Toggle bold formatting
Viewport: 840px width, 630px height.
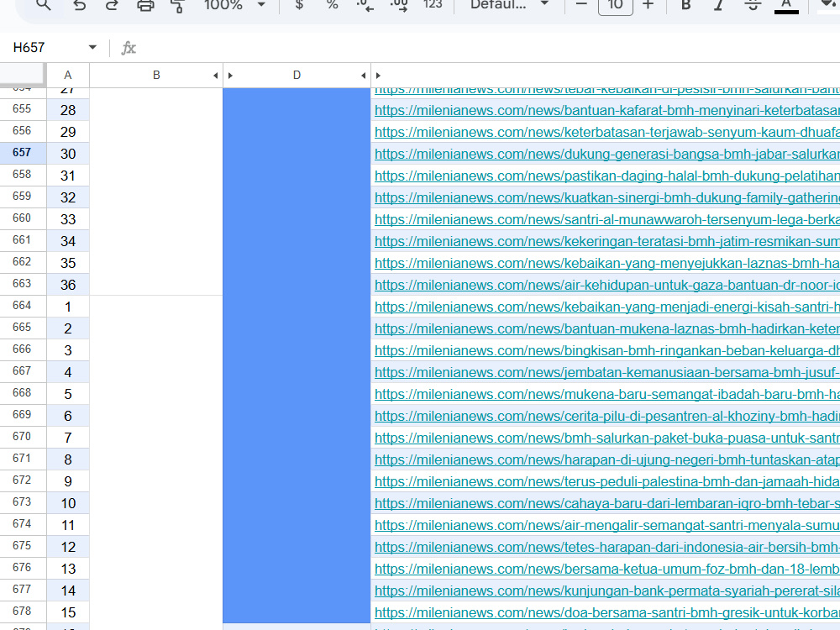685,5
